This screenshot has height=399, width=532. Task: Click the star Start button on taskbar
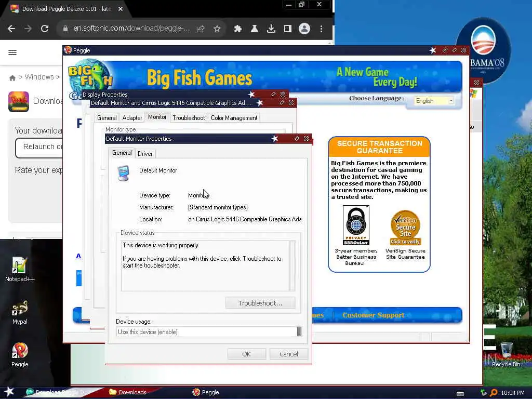9,392
